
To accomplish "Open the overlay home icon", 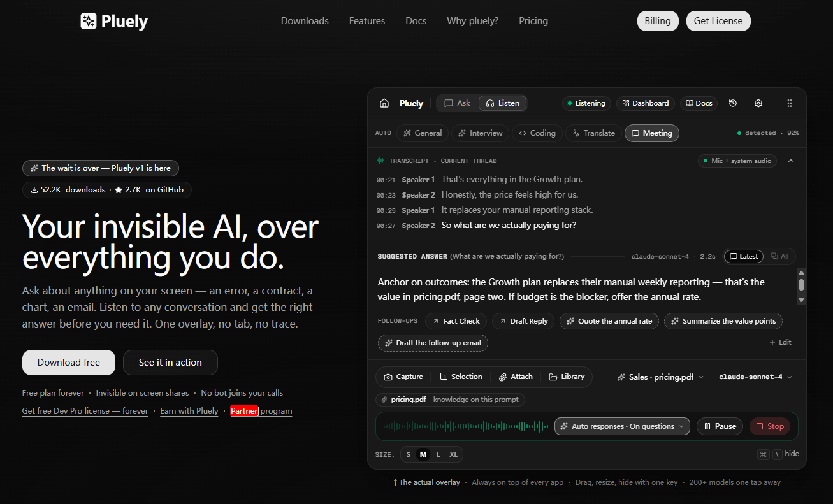I will (384, 103).
